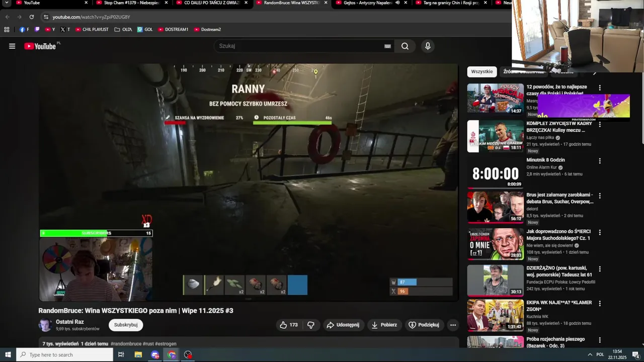Open Task View on taskbar
Image resolution: width=644 pixels, height=362 pixels.
[x=121, y=354]
